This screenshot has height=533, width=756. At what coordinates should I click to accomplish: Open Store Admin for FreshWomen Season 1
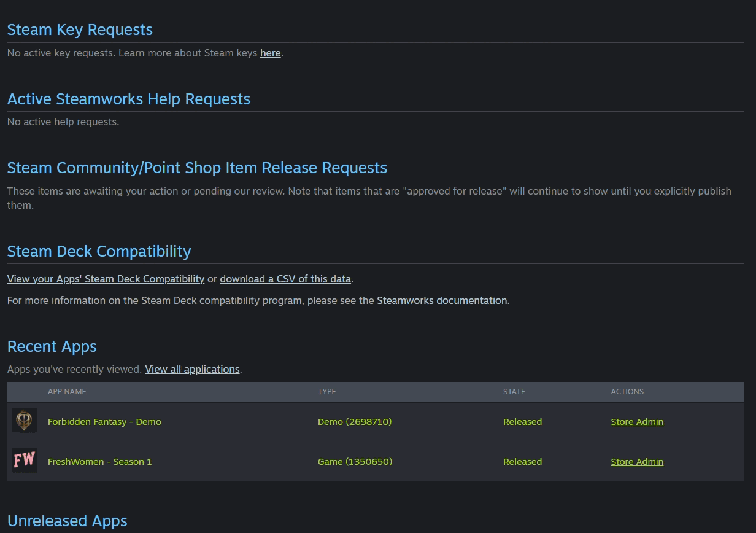click(x=637, y=462)
